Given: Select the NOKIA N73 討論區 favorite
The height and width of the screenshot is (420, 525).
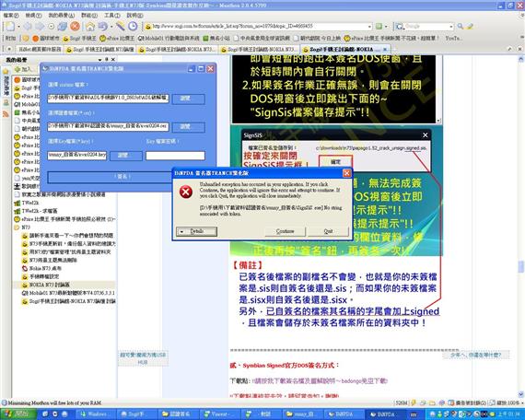Looking at the screenshot, I should 49,285.
